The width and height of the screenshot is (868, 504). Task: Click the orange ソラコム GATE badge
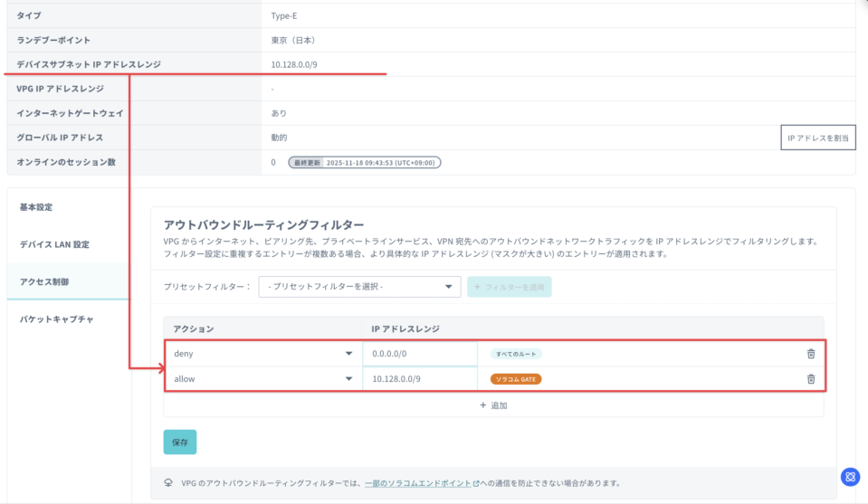[x=515, y=379]
